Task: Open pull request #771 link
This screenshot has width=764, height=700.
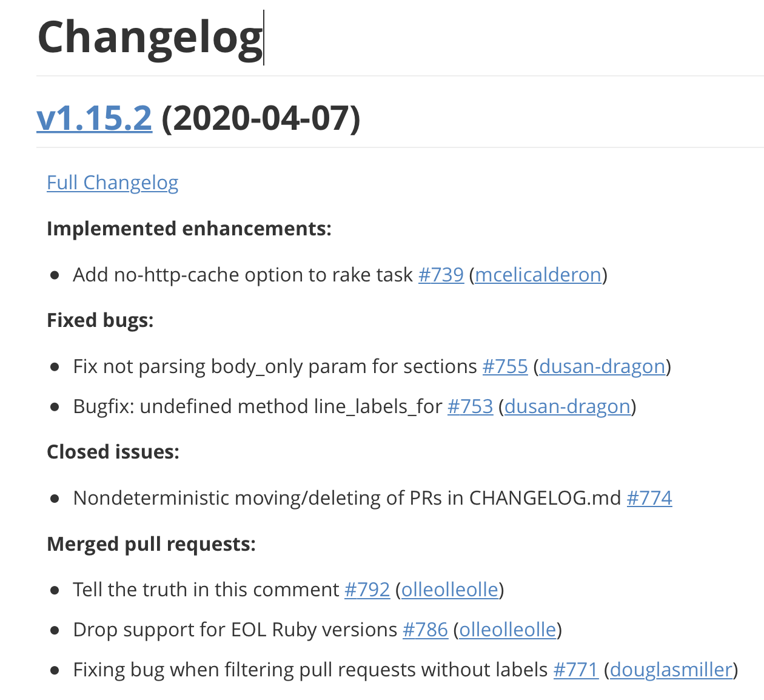Action: (575, 670)
